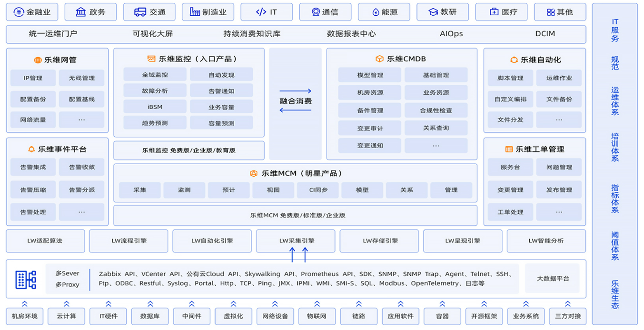Click the 其他 grid icon

[x=551, y=12]
